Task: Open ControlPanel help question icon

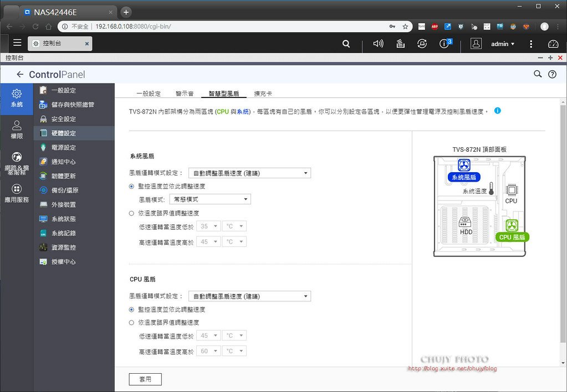Action: pos(552,74)
